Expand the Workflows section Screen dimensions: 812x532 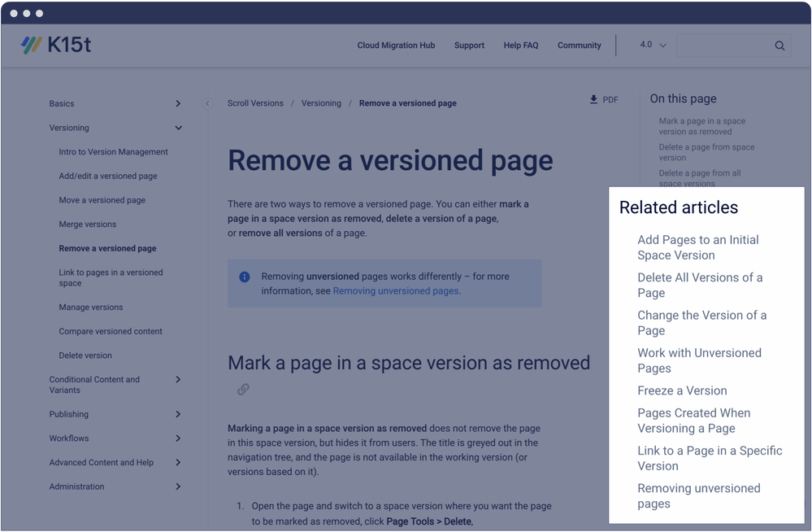[x=178, y=438]
